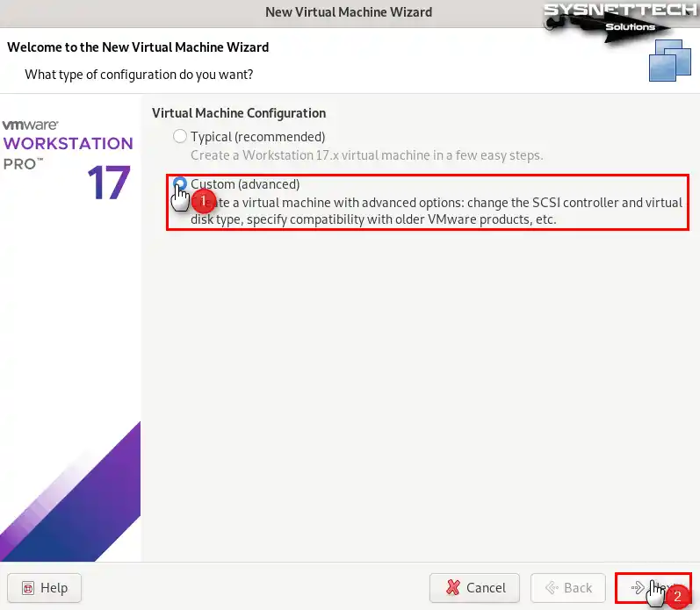The image size is (700, 610).
Task: Click the Custom option description about SCSI controller
Action: click(437, 211)
